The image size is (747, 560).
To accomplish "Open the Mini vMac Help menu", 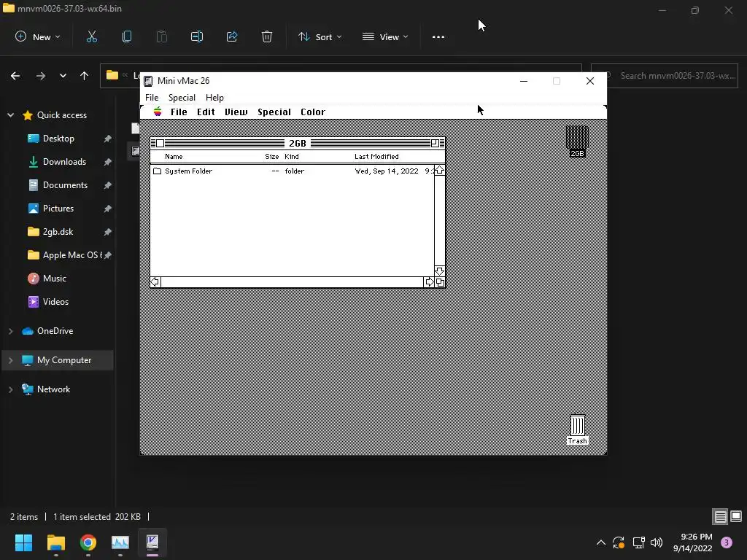I will pyautogui.click(x=214, y=98).
